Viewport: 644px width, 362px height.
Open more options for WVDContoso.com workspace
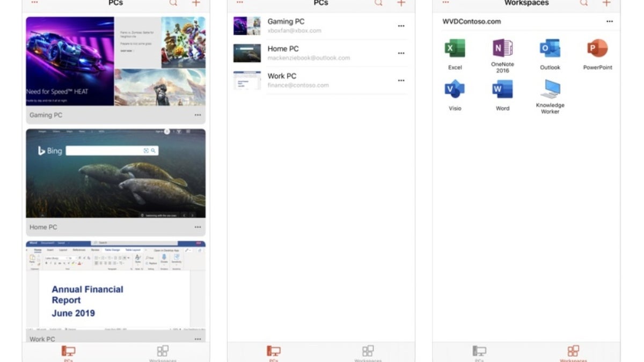[610, 21]
